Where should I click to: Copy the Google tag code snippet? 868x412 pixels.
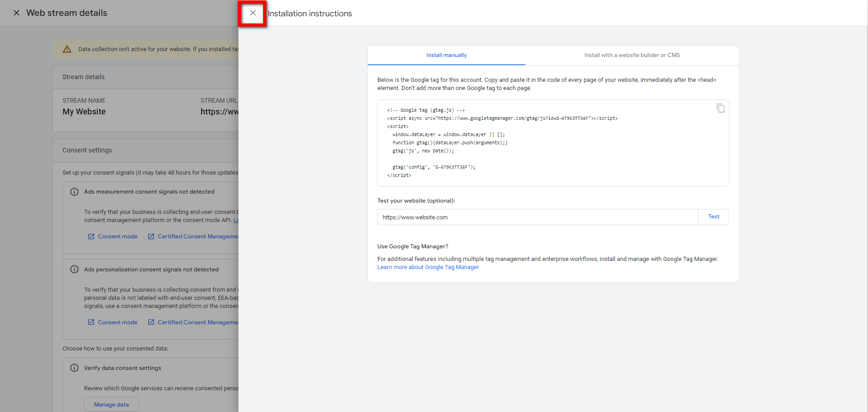coord(721,108)
